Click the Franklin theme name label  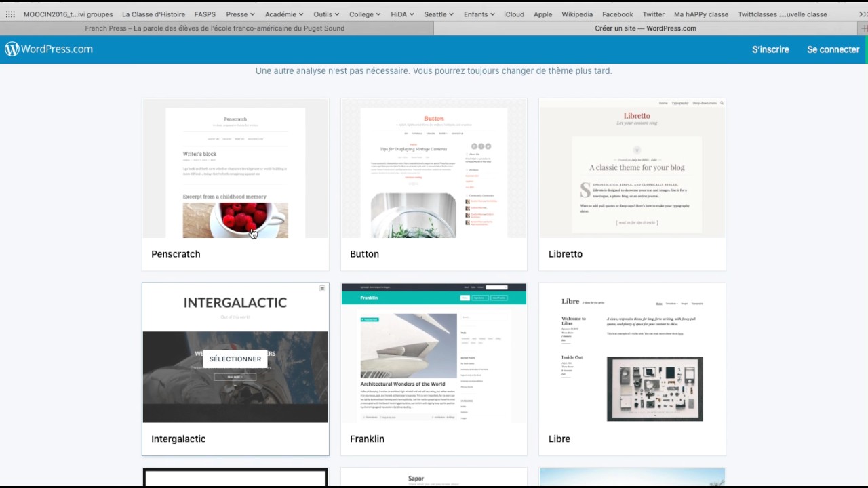367,439
